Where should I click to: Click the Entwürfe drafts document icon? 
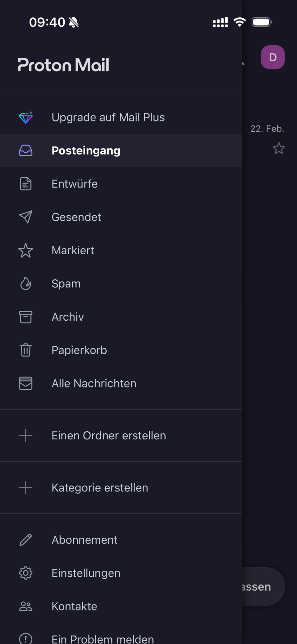pyautogui.click(x=26, y=184)
